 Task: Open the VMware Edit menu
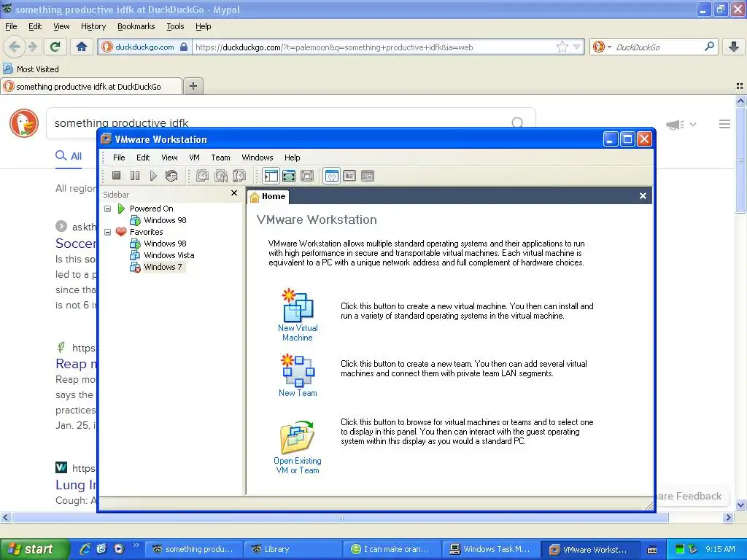point(143,157)
